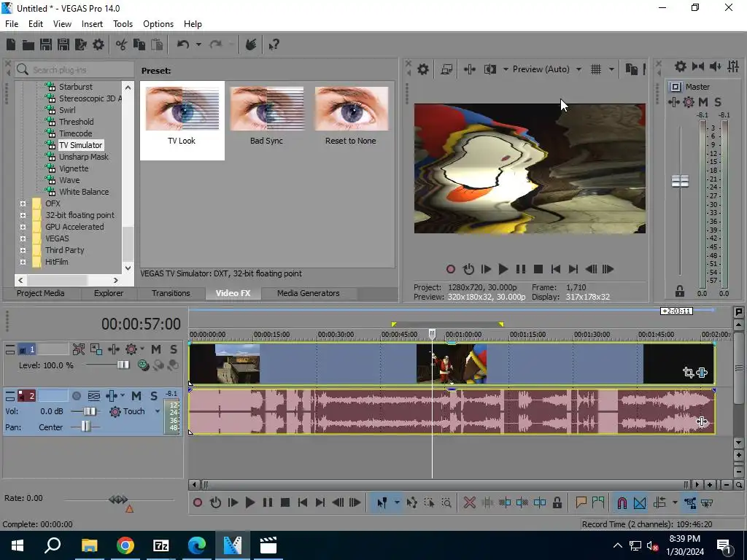Switch to the Media Generators tab

(309, 293)
